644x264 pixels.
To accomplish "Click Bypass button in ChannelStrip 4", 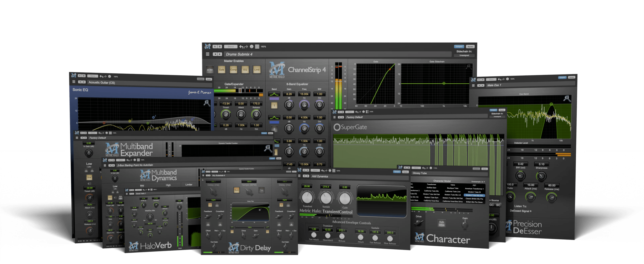I will click(x=470, y=47).
